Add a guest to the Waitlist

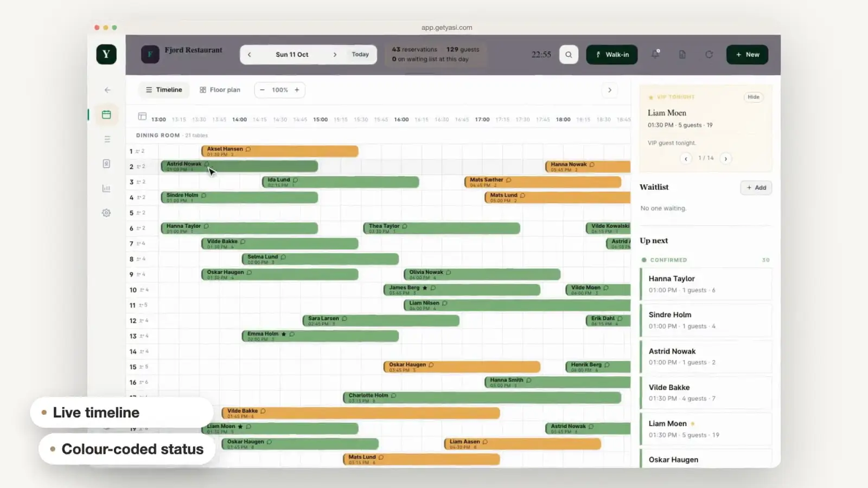click(x=756, y=188)
